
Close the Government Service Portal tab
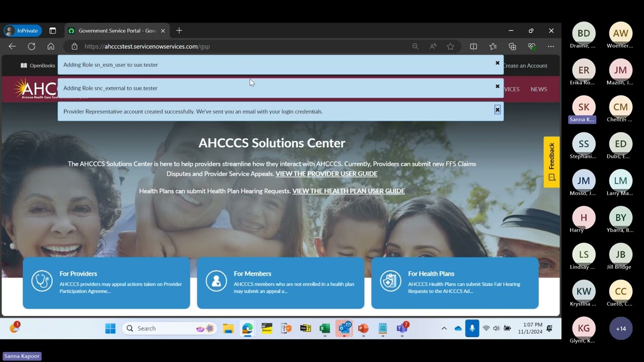[x=163, y=31]
